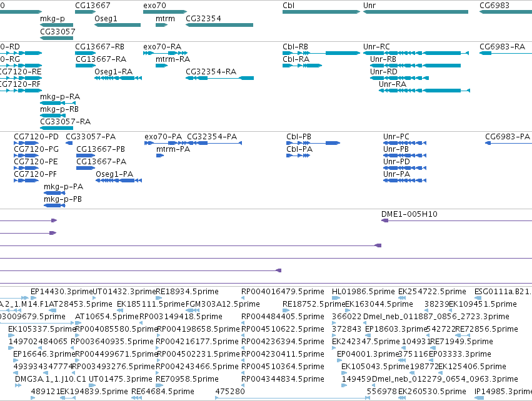Open the CG6983-RA transcript label
The width and height of the screenshot is (532, 401).
pos(502,47)
